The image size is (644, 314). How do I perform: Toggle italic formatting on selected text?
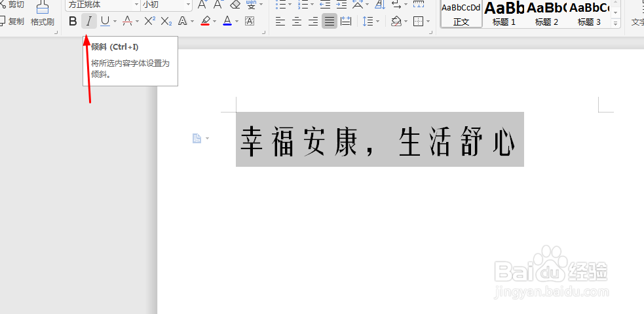click(88, 22)
